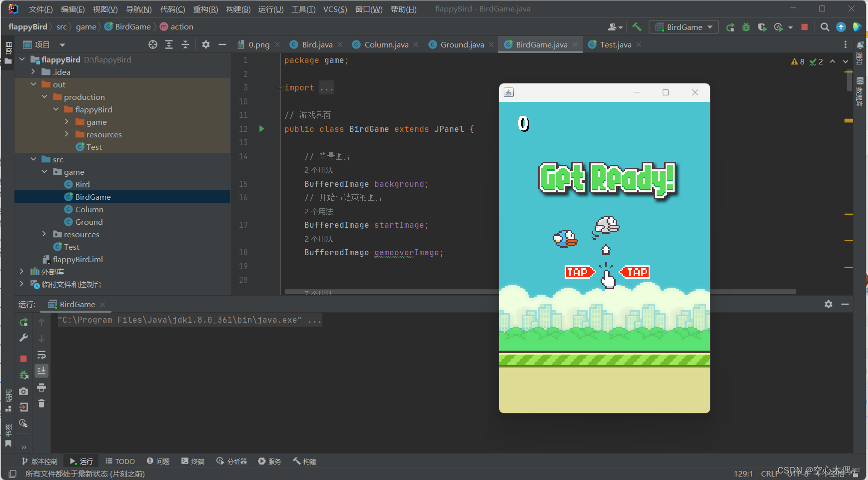Open the VCS menu
Image resolution: width=868 pixels, height=480 pixels.
[335, 9]
